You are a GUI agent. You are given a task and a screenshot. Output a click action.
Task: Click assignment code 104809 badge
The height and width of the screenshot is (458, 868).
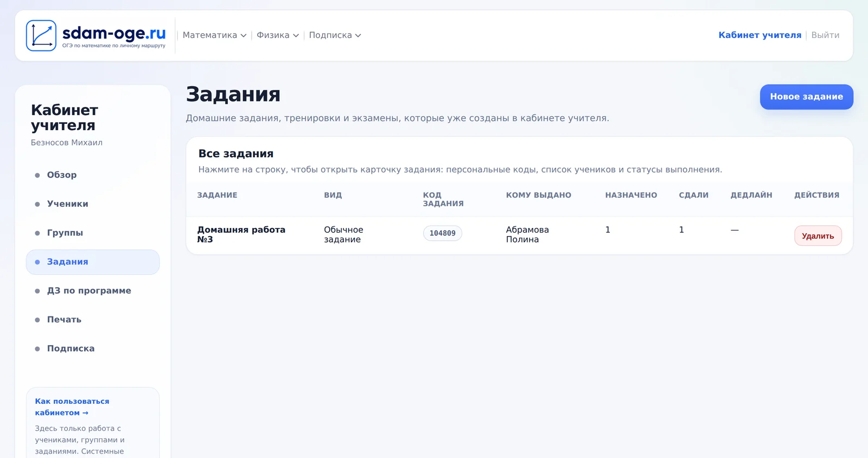click(443, 233)
